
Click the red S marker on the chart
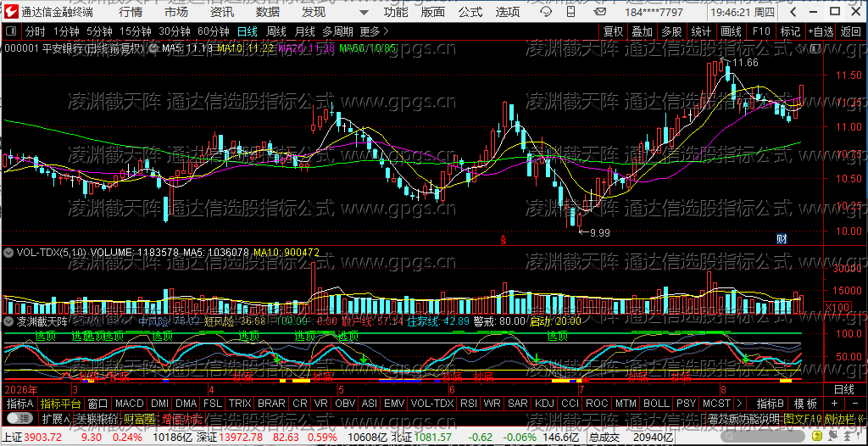(504, 239)
